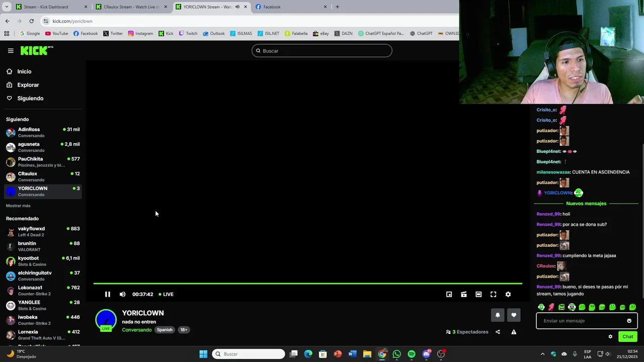Open Lornexia recommended channel
The image size is (644, 362).
43,334
